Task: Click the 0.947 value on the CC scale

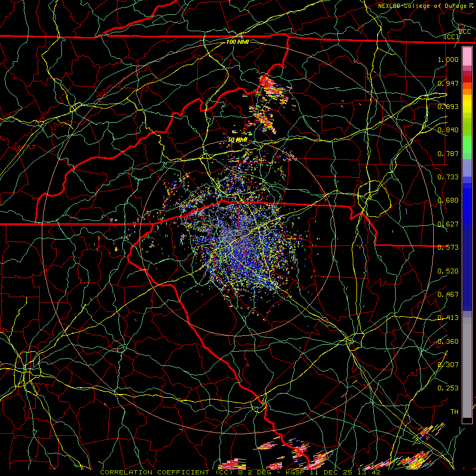Action: [x=448, y=83]
